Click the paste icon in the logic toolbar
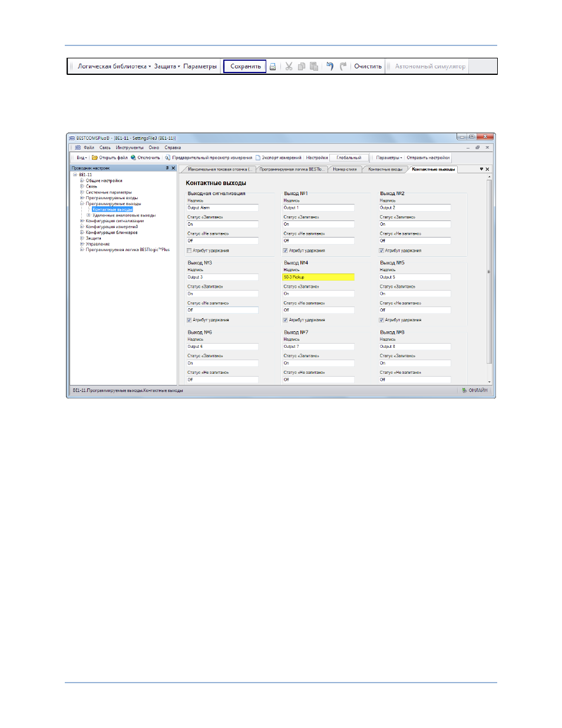This screenshot has height=728, width=562. coord(314,67)
